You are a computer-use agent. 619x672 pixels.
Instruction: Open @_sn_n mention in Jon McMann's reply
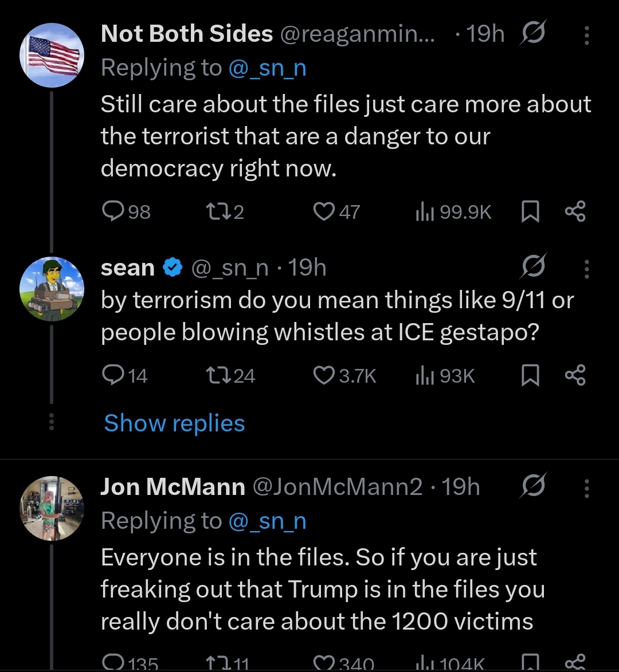(267, 521)
